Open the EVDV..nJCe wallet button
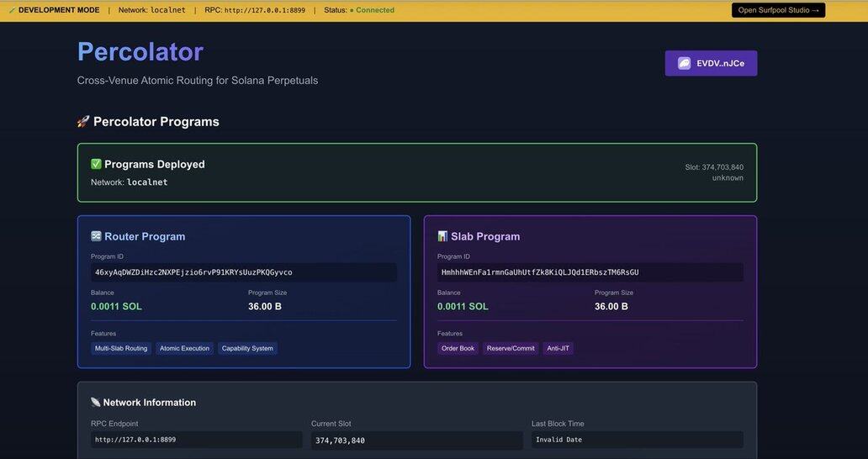 click(711, 63)
